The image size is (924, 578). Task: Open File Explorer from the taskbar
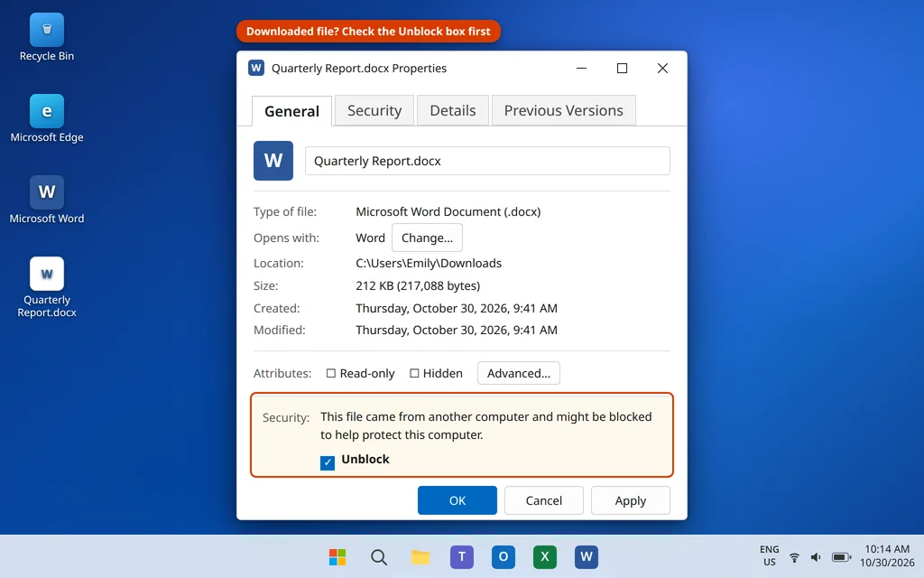[x=420, y=556]
